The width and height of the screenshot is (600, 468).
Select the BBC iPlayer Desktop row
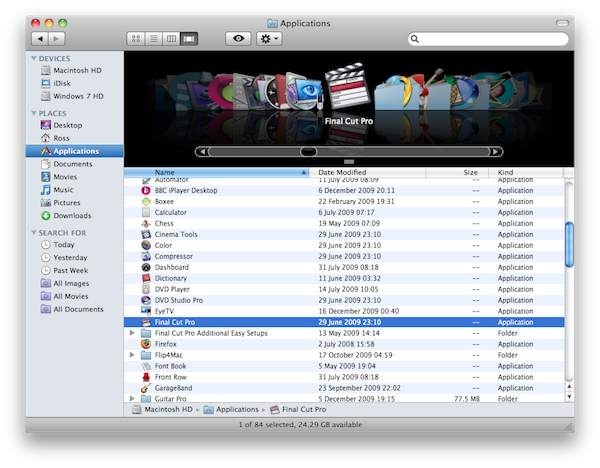coord(344,191)
